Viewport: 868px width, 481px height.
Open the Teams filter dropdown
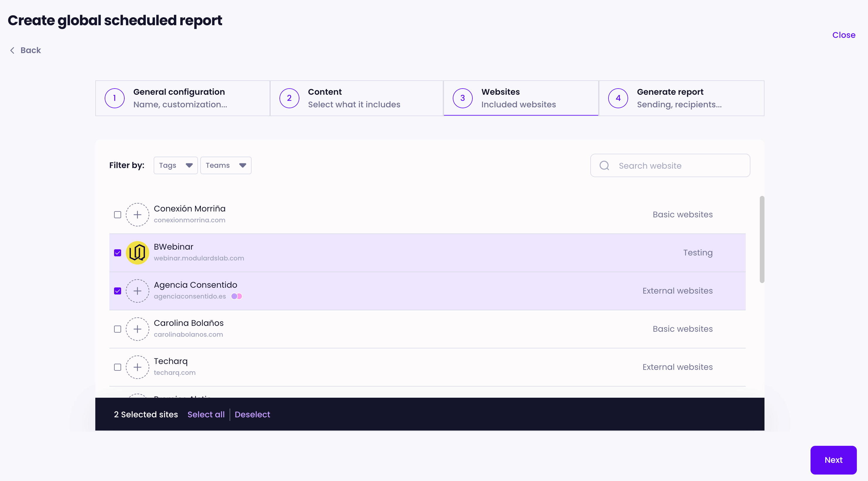click(226, 165)
